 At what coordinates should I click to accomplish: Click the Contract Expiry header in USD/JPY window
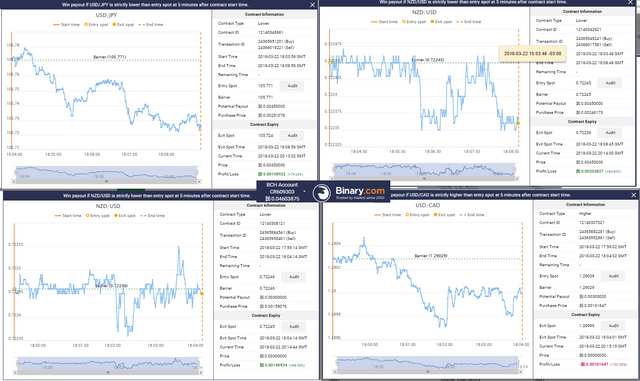[x=264, y=124]
